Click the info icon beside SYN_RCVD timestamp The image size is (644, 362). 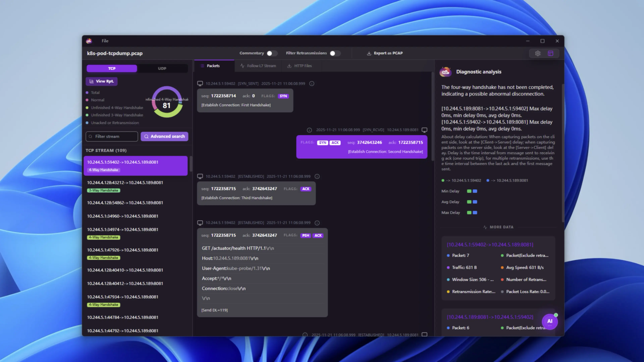(309, 130)
